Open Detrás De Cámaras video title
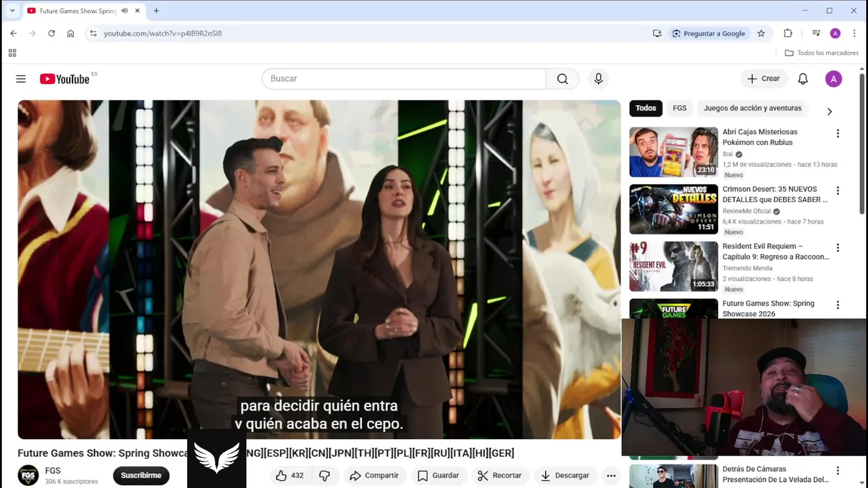This screenshot has width=868, height=488. point(775,474)
